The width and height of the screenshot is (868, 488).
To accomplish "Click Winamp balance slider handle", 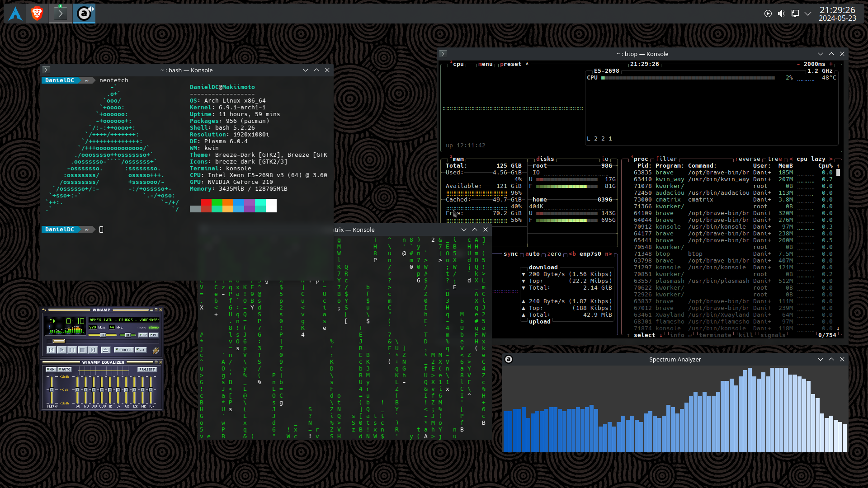I will [x=127, y=335].
